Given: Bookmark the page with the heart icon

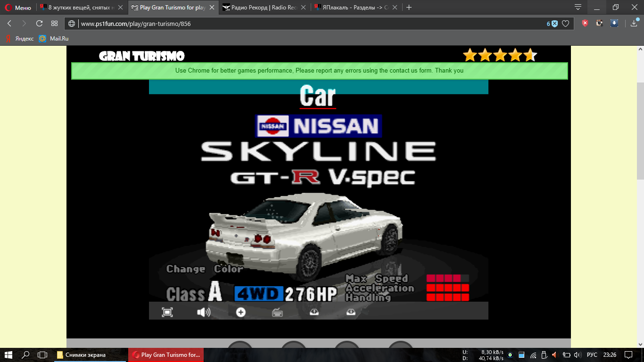Looking at the screenshot, I should point(565,24).
